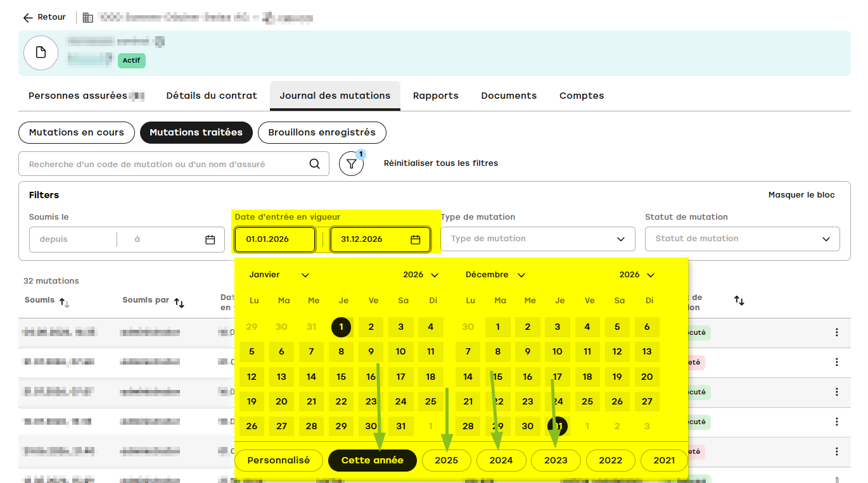868x483 pixels.
Task: Click the search magnifier icon
Action: [315, 164]
